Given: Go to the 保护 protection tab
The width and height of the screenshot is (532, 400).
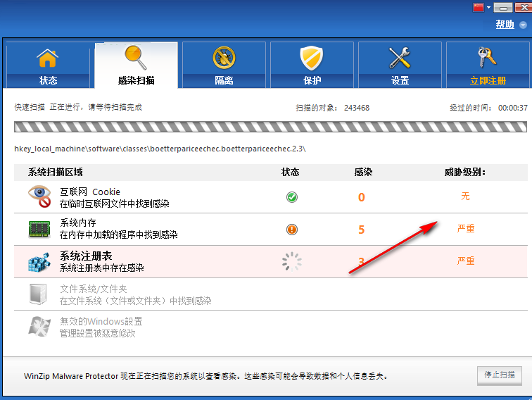Looking at the screenshot, I should [312, 65].
